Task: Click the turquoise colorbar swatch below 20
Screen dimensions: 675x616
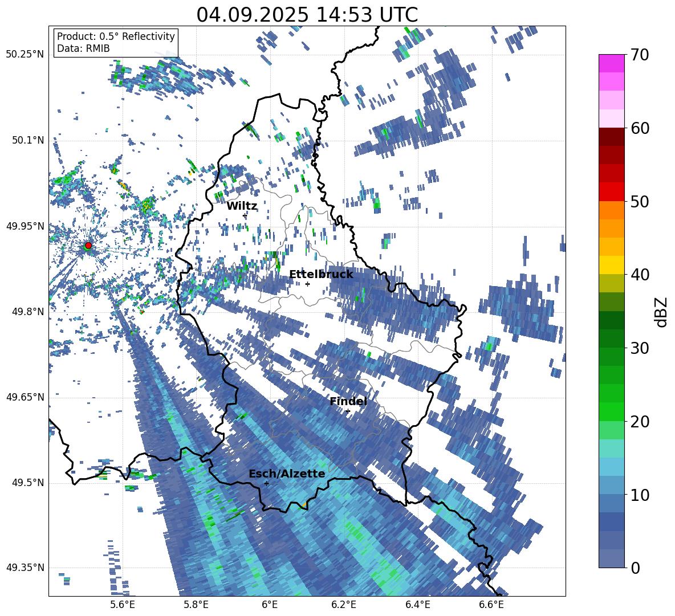Action: (x=611, y=448)
